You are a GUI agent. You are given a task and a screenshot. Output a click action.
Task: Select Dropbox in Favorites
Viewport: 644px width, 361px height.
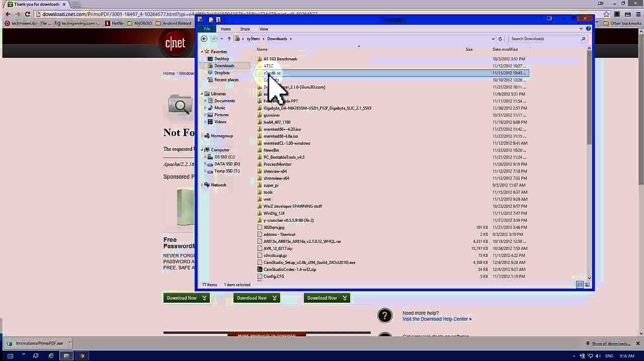222,73
